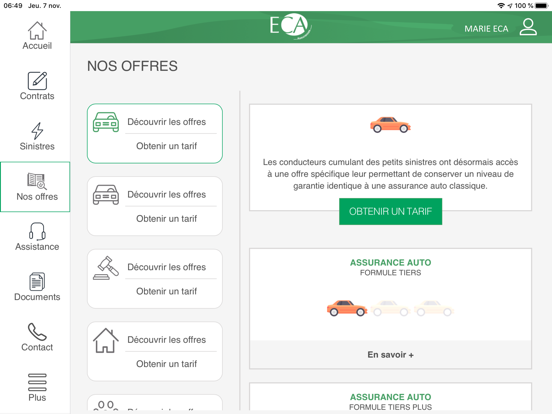Tap the green car icon in first offer card
The width and height of the screenshot is (552, 414).
(106, 122)
